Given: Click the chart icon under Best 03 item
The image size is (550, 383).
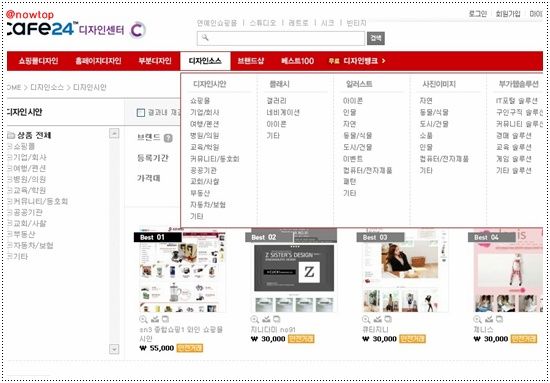Looking at the screenshot, I should click(377, 319).
